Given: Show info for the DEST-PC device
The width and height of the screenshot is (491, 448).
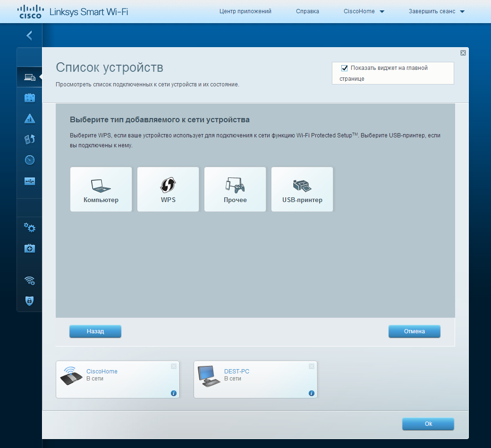Looking at the screenshot, I should [x=312, y=393].
